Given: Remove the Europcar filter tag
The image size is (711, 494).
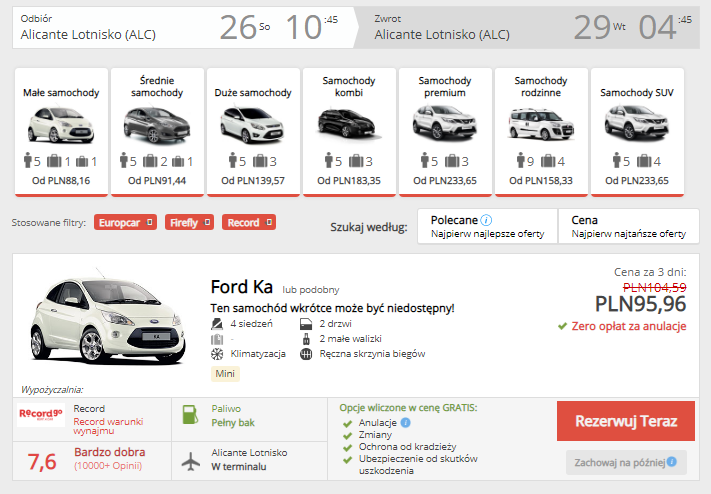Looking at the screenshot, I should 149,222.
